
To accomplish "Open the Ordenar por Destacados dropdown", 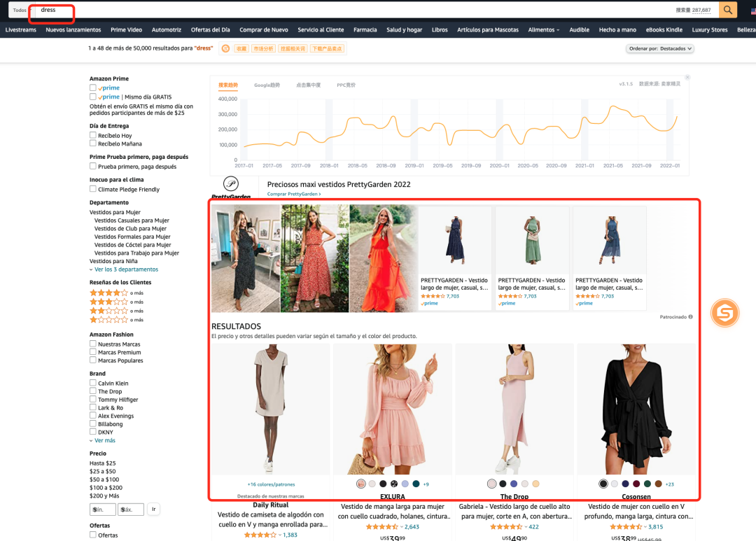I will tap(659, 48).
